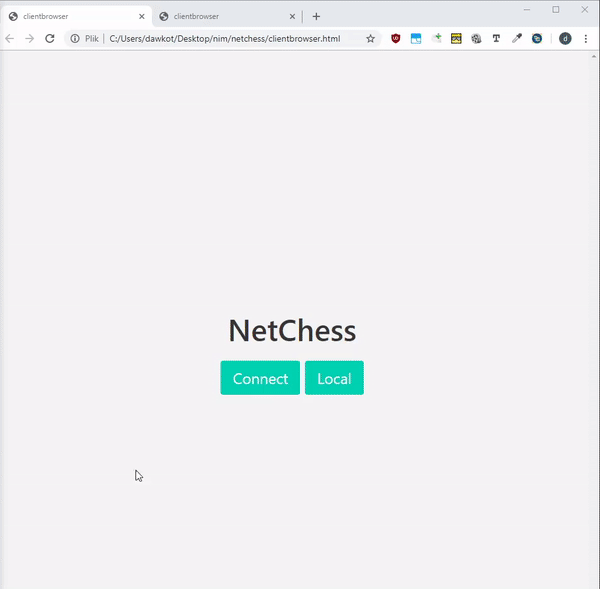The image size is (600, 589).
Task: Minimize the browser window
Action: (x=527, y=10)
